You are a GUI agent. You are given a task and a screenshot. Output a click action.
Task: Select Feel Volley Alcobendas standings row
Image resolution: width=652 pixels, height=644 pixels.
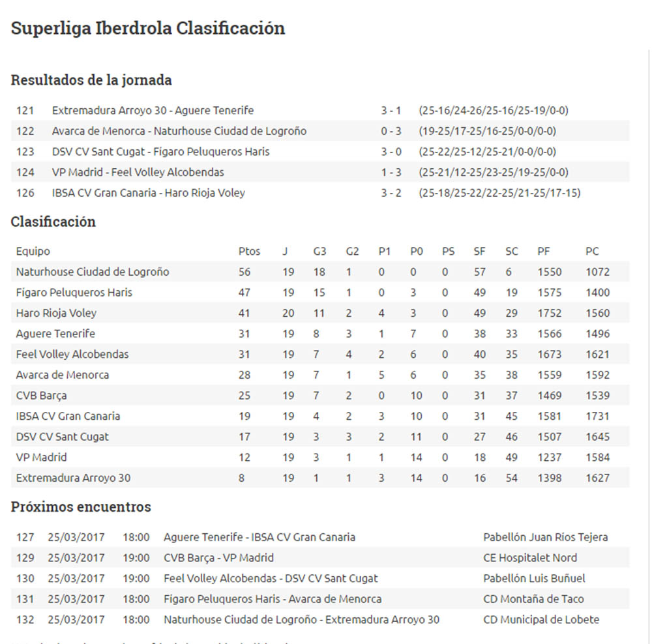pyautogui.click(x=72, y=355)
